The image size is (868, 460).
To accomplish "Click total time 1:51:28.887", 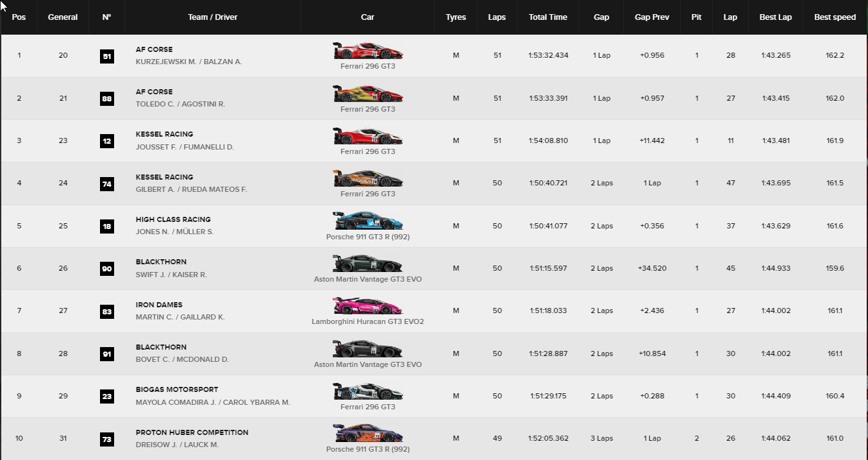I will [x=548, y=354].
